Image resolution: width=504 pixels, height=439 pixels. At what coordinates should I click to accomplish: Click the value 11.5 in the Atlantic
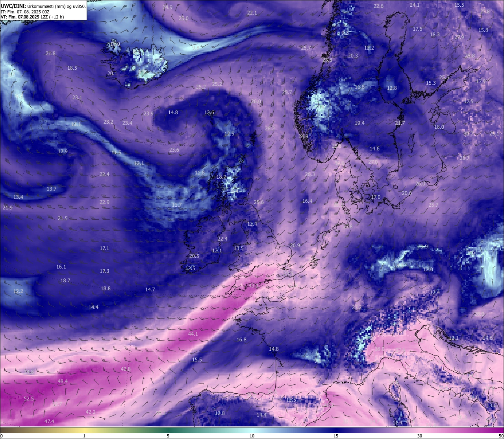[116, 153]
